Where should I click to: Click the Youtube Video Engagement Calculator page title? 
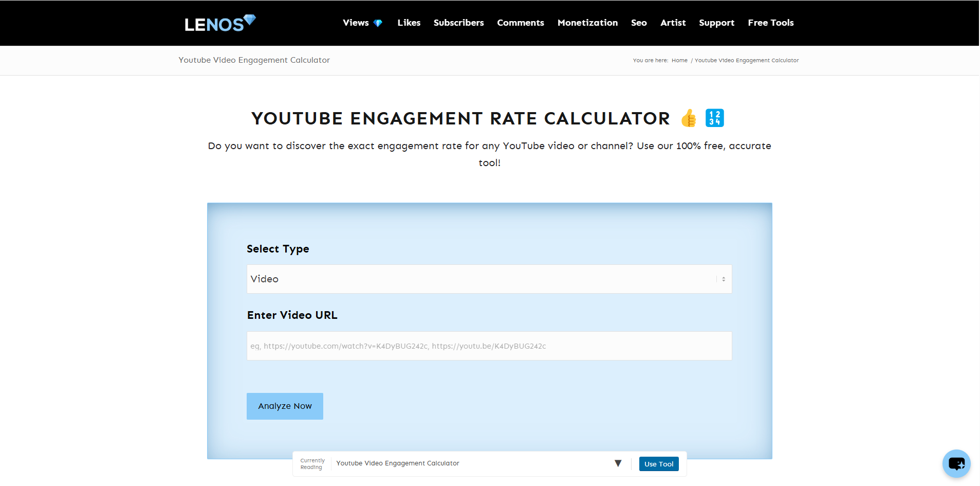(x=254, y=60)
